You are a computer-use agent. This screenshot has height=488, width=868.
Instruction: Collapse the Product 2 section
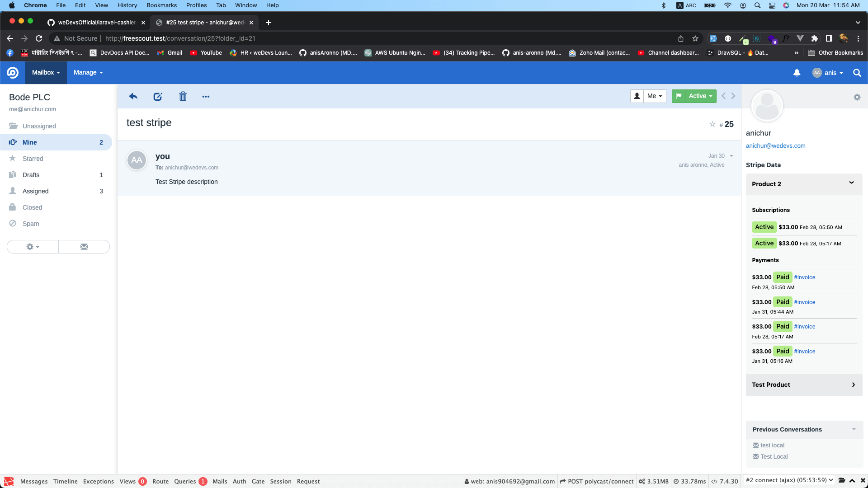point(851,183)
